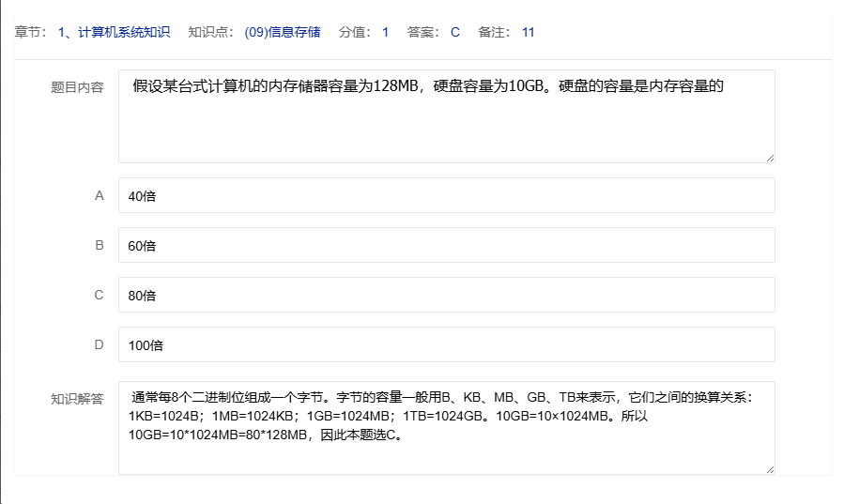
Task: Grab the resize handle of 题目内容 textarea
Action: (x=770, y=158)
